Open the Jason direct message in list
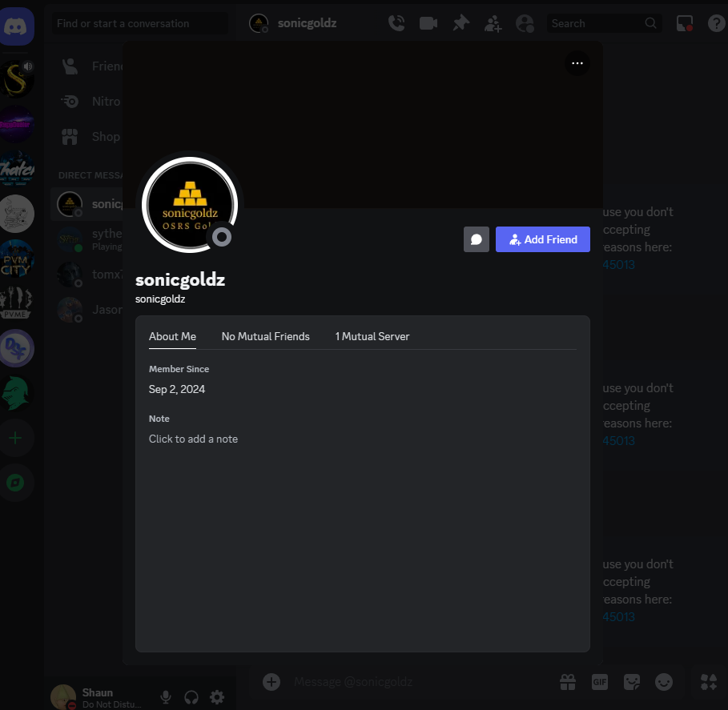This screenshot has width=728, height=710. point(86,310)
